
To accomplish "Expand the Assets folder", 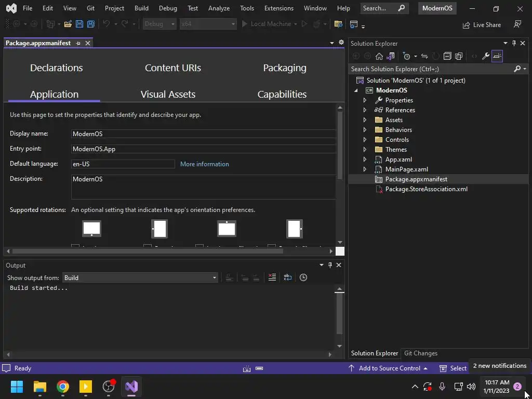I will pyautogui.click(x=365, y=120).
